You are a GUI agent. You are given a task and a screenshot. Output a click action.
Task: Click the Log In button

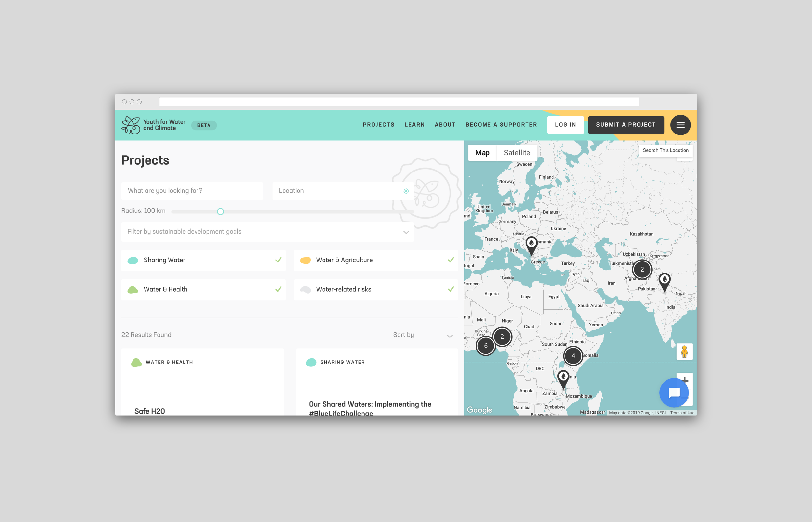[565, 125]
